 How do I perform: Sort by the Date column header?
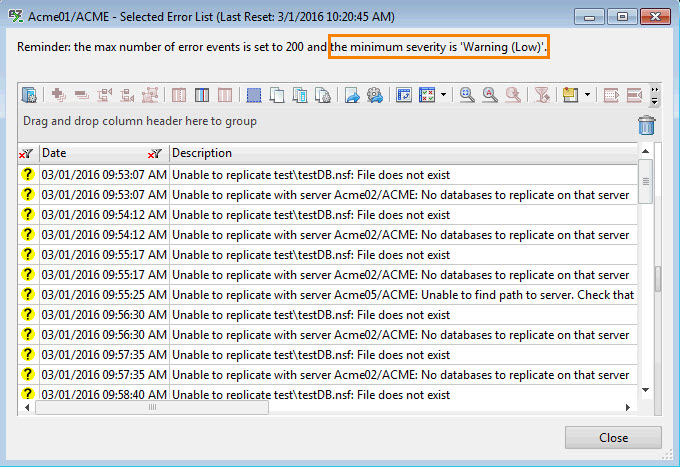pos(90,154)
